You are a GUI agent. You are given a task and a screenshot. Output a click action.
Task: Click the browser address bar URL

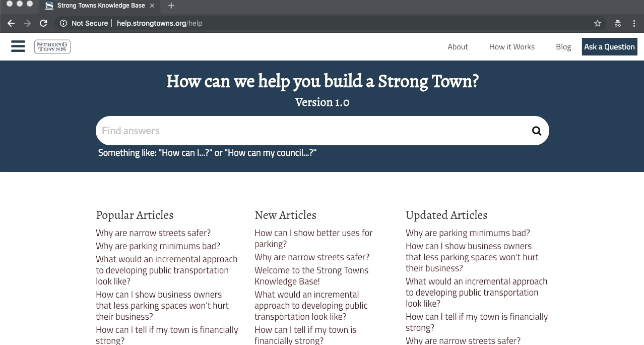click(159, 23)
